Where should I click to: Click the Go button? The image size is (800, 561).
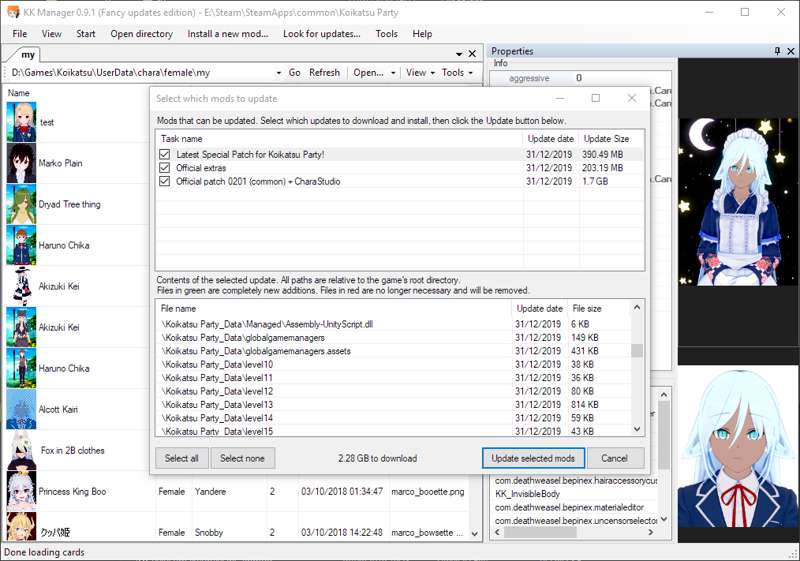tap(294, 72)
